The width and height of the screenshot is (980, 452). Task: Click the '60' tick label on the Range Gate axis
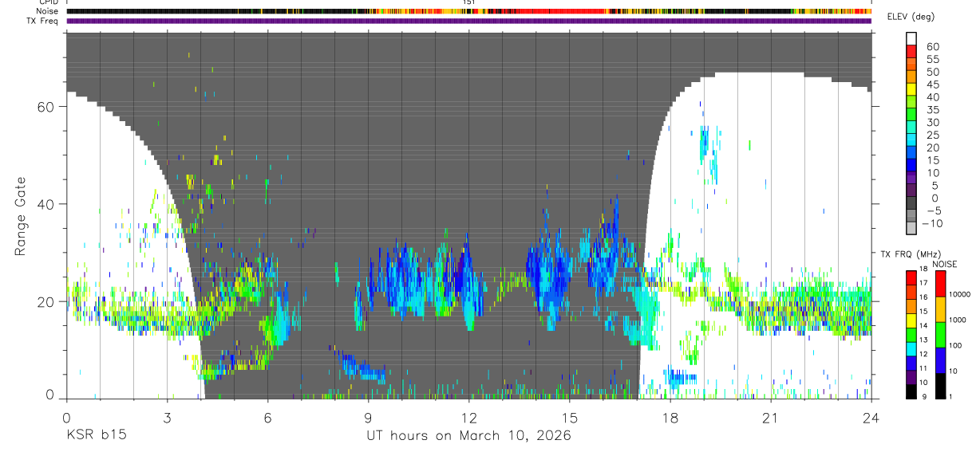[x=45, y=107]
